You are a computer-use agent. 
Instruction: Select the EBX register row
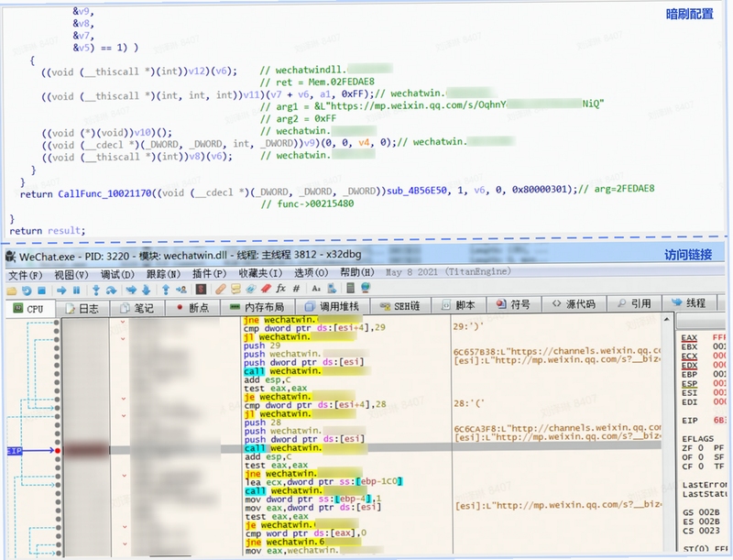pyautogui.click(x=703, y=346)
